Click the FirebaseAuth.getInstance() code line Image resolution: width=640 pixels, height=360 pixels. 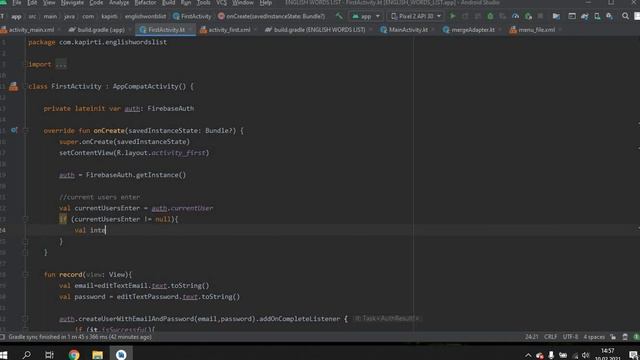122,175
